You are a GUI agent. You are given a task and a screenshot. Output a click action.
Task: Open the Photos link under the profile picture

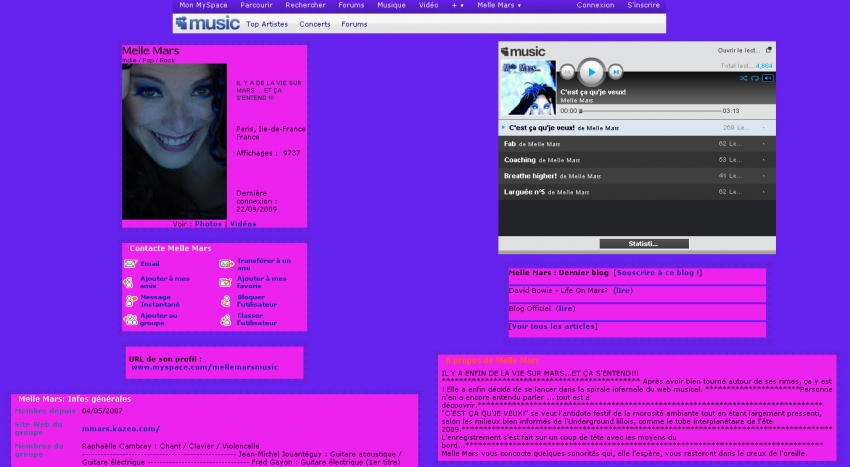click(x=208, y=224)
